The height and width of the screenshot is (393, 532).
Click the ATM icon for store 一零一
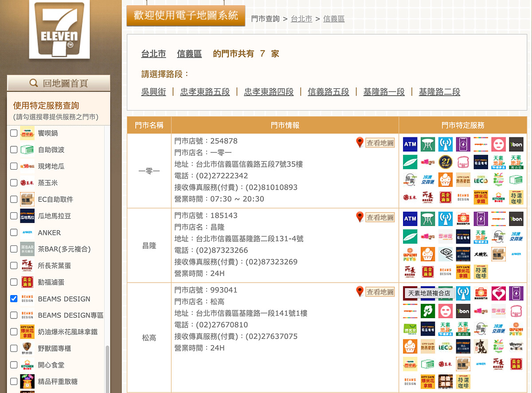click(x=410, y=144)
